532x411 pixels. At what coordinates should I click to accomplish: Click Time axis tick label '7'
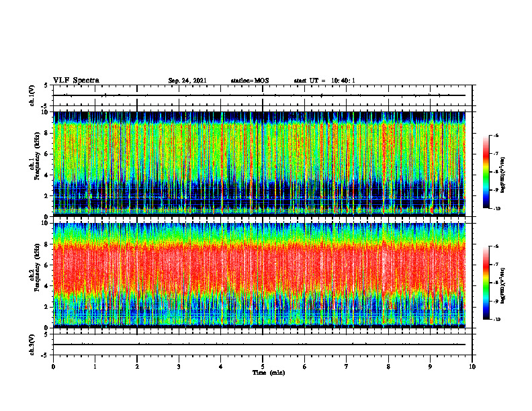click(x=347, y=367)
